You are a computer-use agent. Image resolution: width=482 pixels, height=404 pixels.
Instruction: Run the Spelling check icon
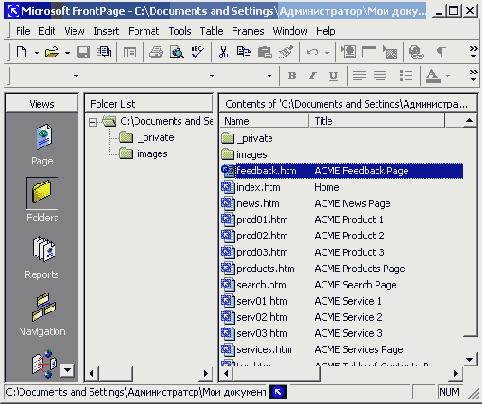[198, 52]
